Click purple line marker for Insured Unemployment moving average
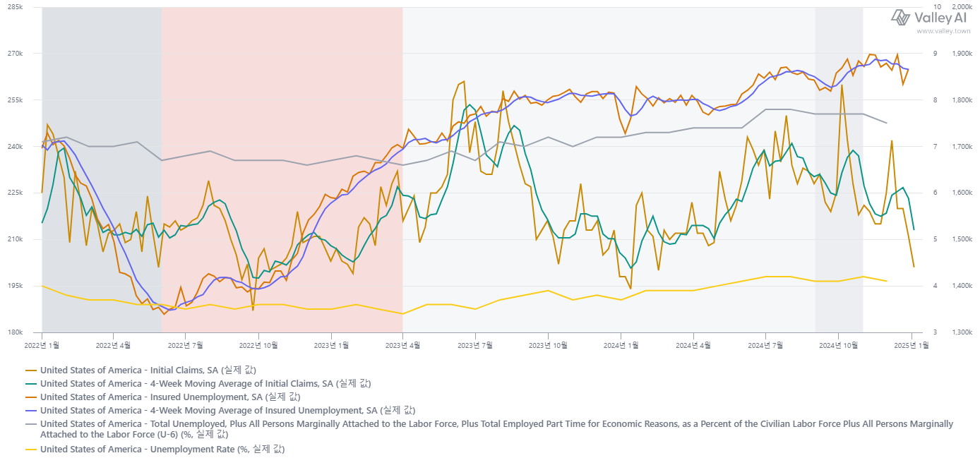 [x=31, y=410]
